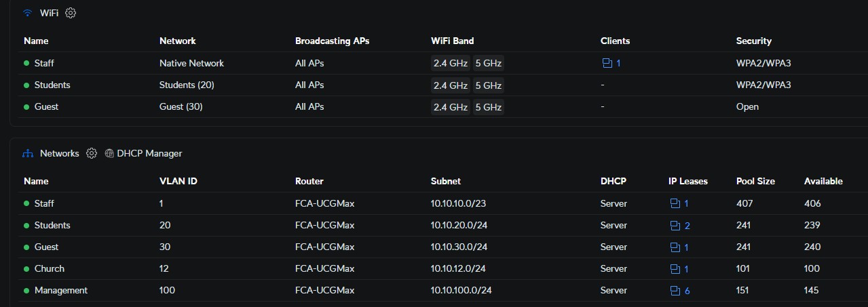
Task: View IP leases icon for Management network
Action: (675, 291)
